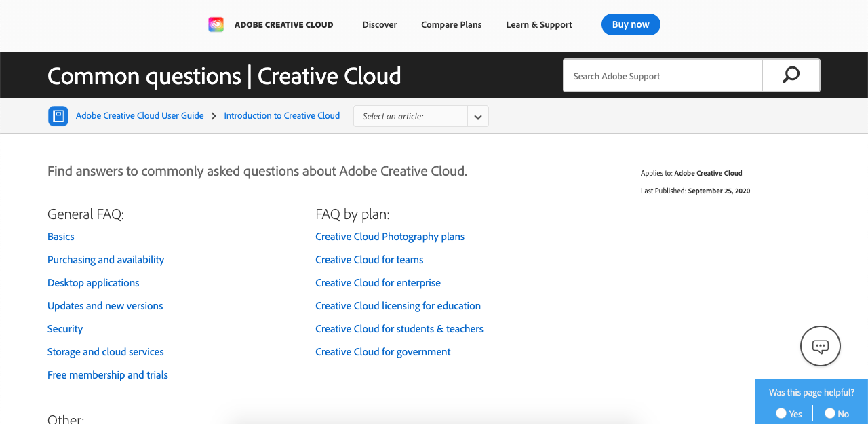Screen dimensions: 868x424
Task: Click the FAQ by plan: heading
Action: (353, 214)
